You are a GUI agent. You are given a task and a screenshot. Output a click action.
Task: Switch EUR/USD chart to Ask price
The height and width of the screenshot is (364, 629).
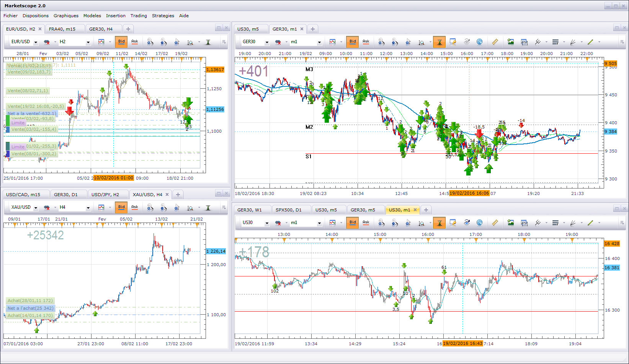click(135, 42)
